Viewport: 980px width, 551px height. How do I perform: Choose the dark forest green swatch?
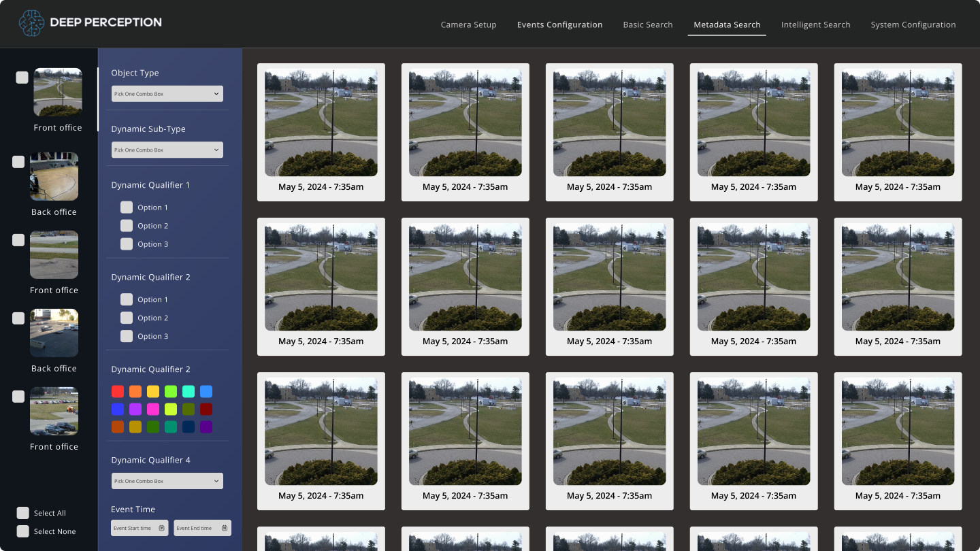(153, 427)
